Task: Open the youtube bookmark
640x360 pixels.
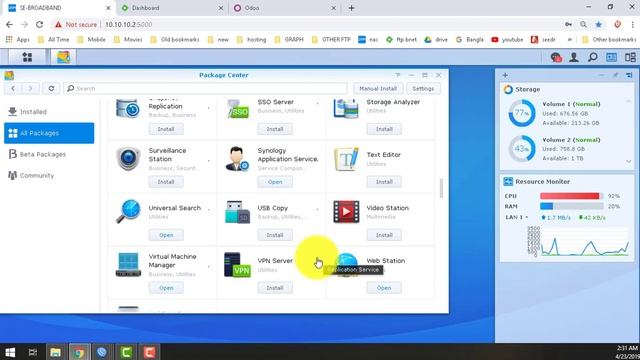Action: click(x=507, y=40)
